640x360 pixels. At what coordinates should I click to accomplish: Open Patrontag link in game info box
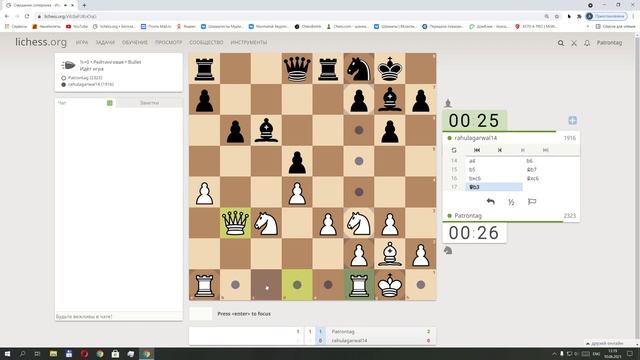click(85, 78)
